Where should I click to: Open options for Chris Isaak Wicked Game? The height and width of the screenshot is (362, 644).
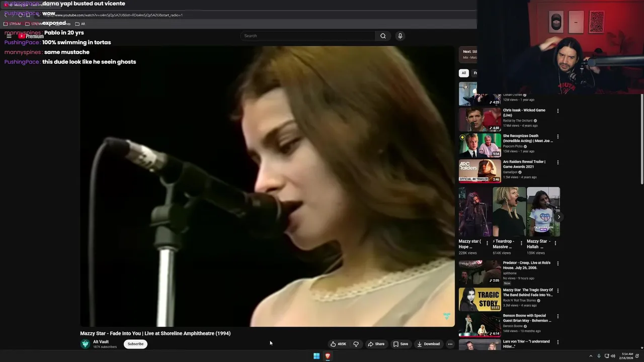coord(557,111)
